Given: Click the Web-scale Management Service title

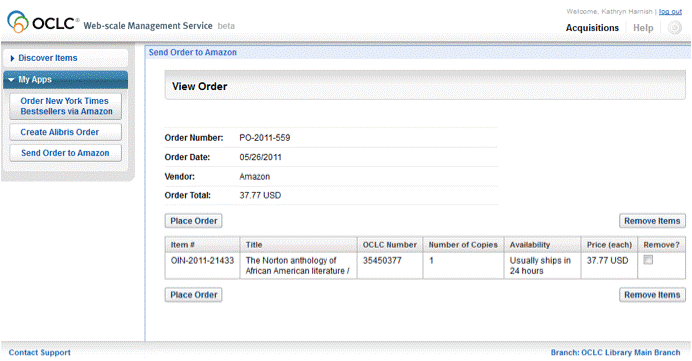Looking at the screenshot, I should tap(148, 26).
